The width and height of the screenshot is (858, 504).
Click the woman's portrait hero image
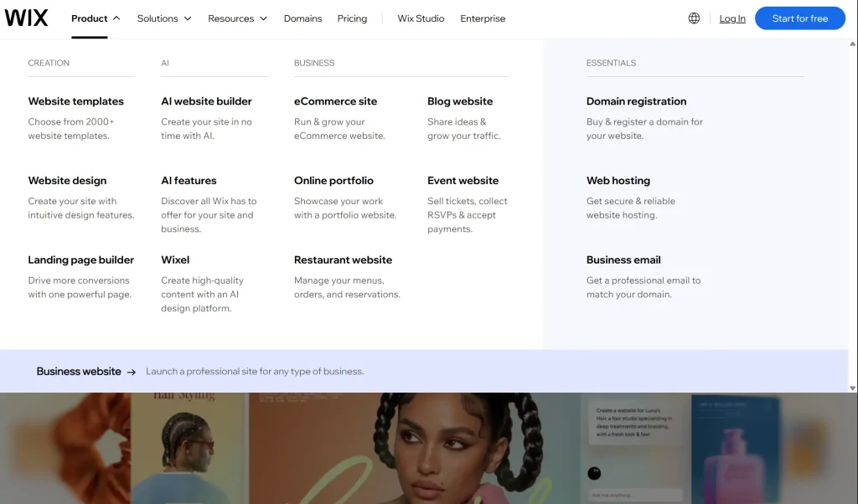click(x=415, y=448)
